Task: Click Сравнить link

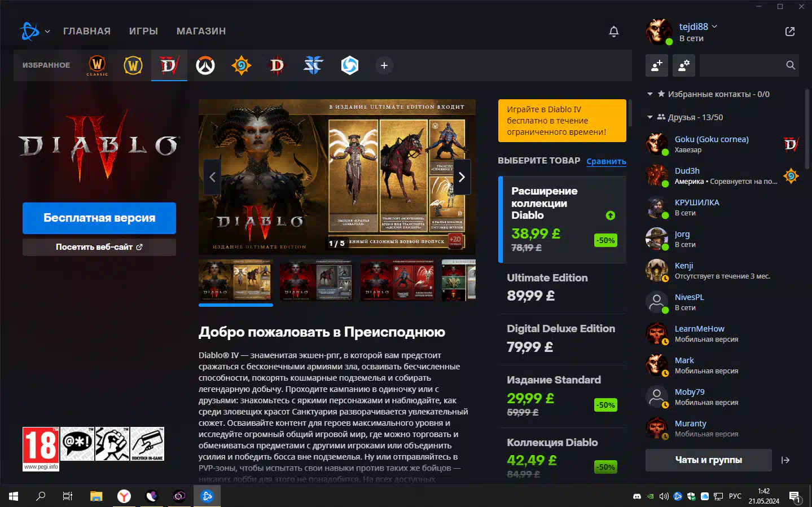Action: point(606,161)
